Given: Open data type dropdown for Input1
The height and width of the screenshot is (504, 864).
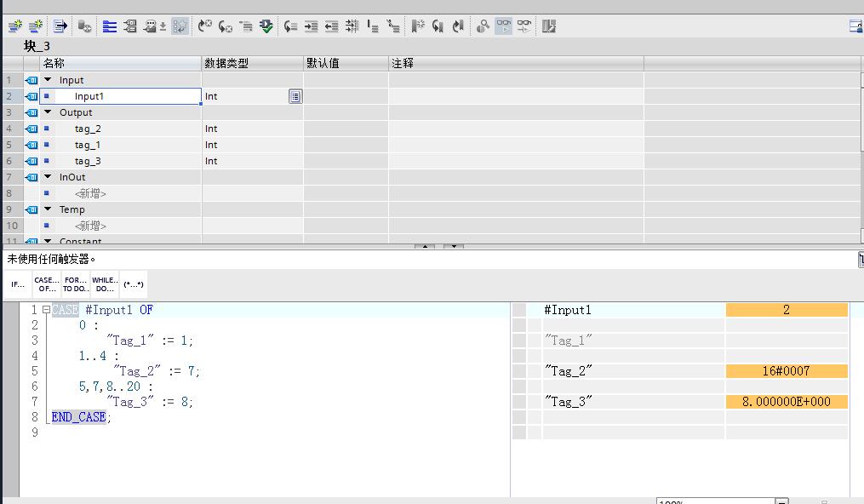Looking at the screenshot, I should 295,96.
